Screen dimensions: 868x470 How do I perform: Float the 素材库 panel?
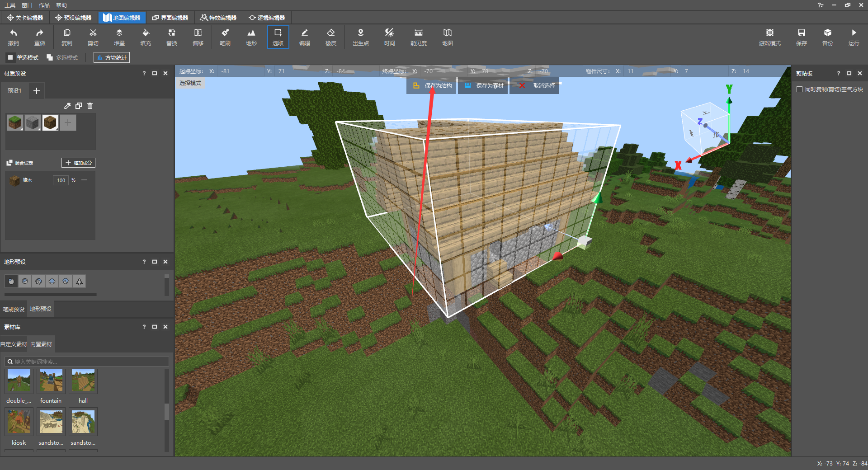coord(155,327)
